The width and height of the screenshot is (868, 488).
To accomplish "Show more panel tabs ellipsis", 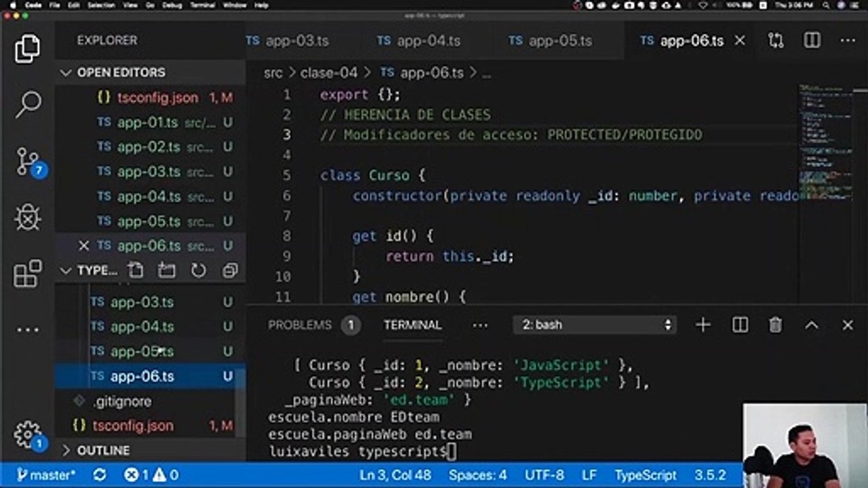I will (x=480, y=325).
